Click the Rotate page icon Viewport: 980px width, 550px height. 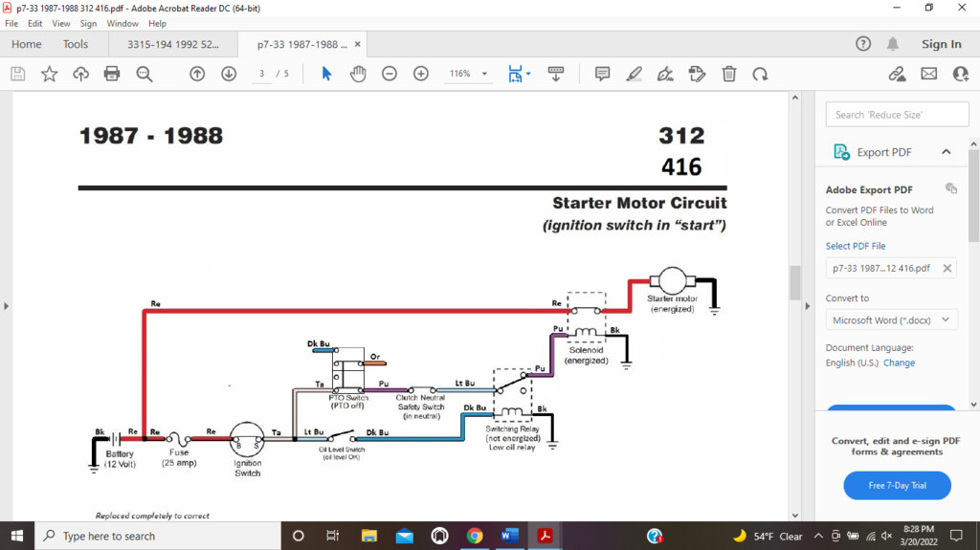[760, 74]
